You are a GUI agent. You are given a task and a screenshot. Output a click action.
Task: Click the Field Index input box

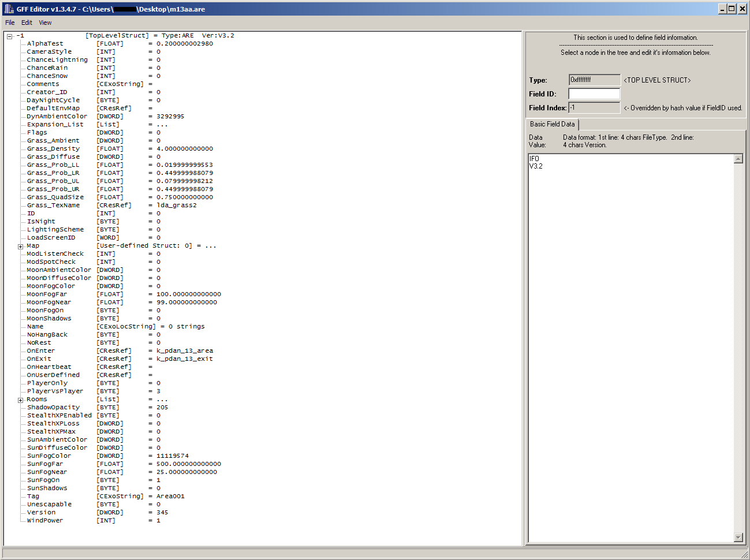tap(594, 107)
